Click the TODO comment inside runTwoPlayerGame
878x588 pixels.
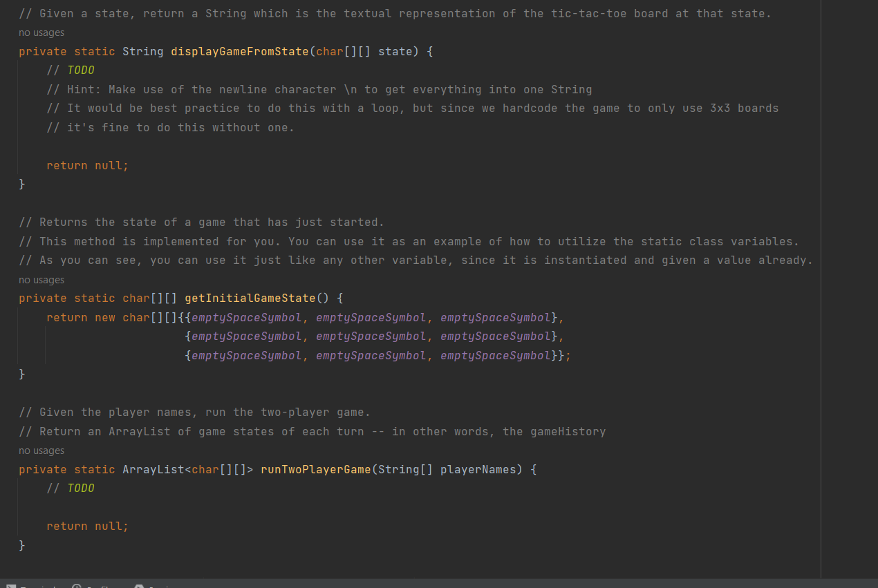coord(71,489)
